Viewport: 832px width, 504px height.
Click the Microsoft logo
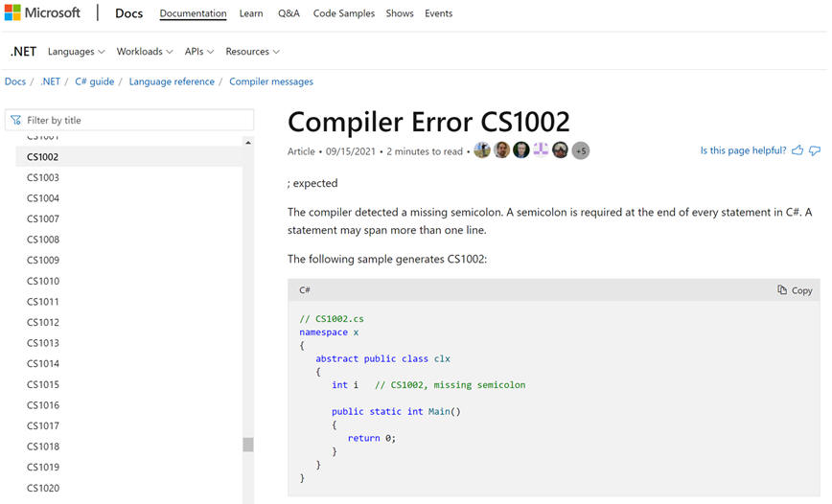click(x=42, y=12)
